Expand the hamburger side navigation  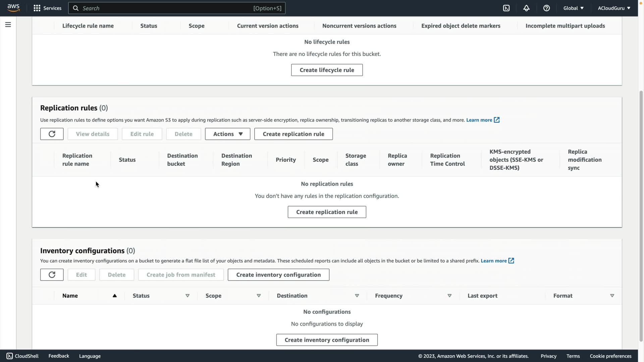8,24
